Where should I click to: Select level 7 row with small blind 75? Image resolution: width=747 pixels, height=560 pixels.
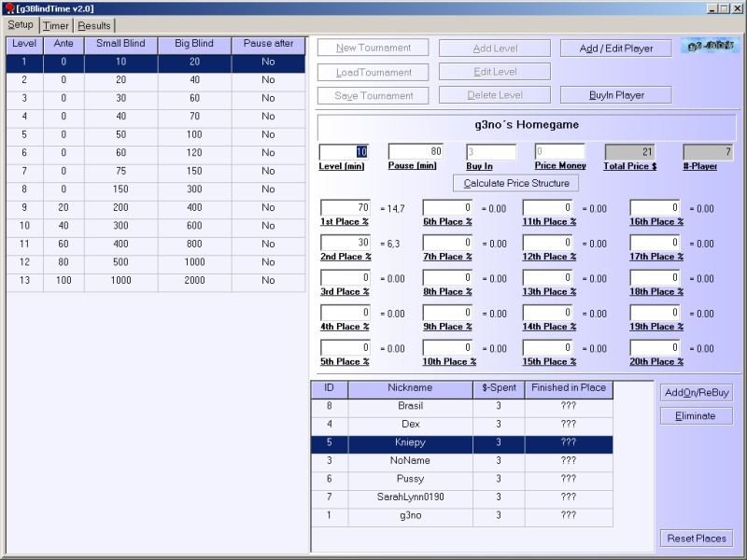[x=155, y=174]
